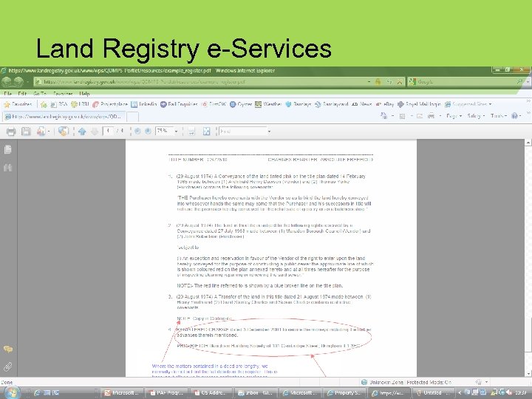Screen dimensions: 532x399
Task: Open the LinkedIn favorite link
Action: [x=144, y=104]
